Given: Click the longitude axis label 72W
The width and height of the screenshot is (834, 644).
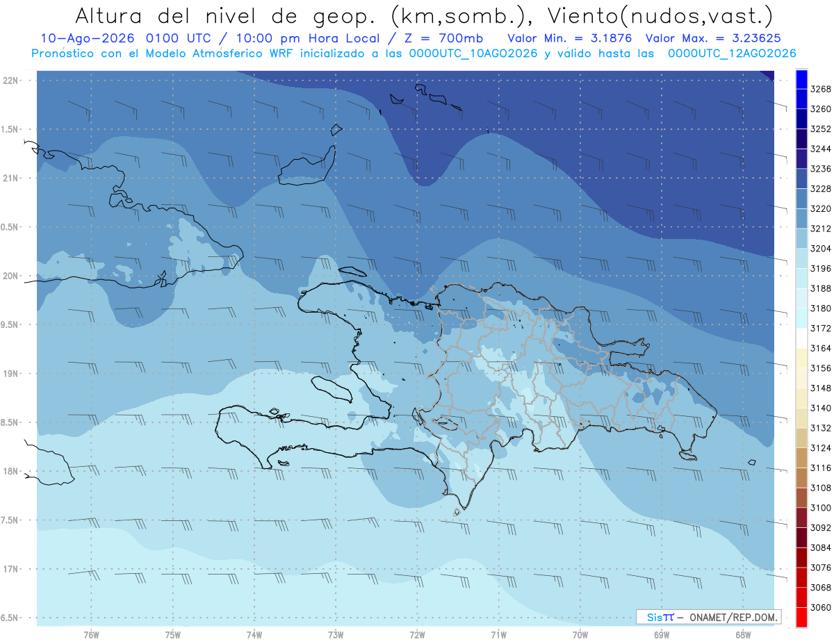Looking at the screenshot, I should tap(417, 635).
